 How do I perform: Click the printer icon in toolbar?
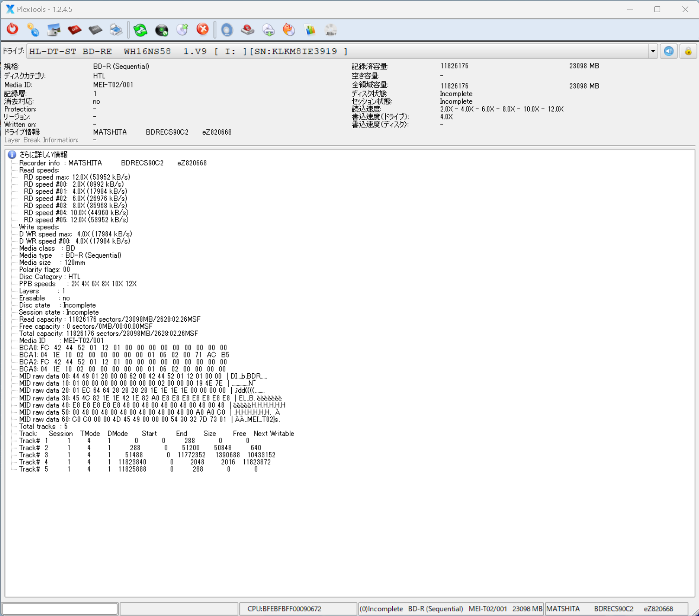(116, 30)
